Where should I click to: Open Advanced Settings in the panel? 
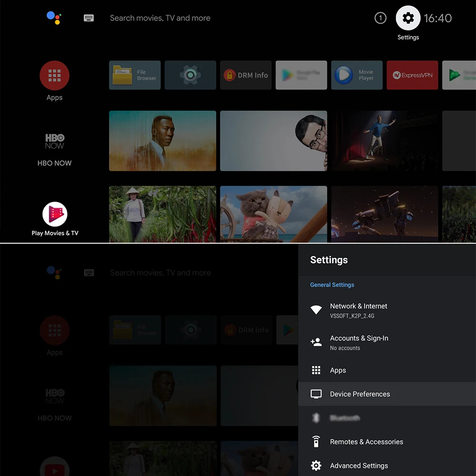tap(387, 466)
